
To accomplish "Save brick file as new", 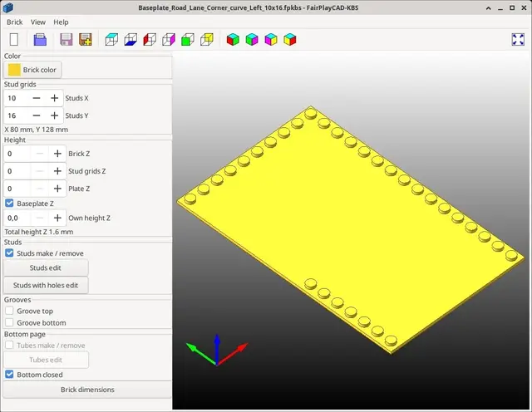I will [x=86, y=39].
